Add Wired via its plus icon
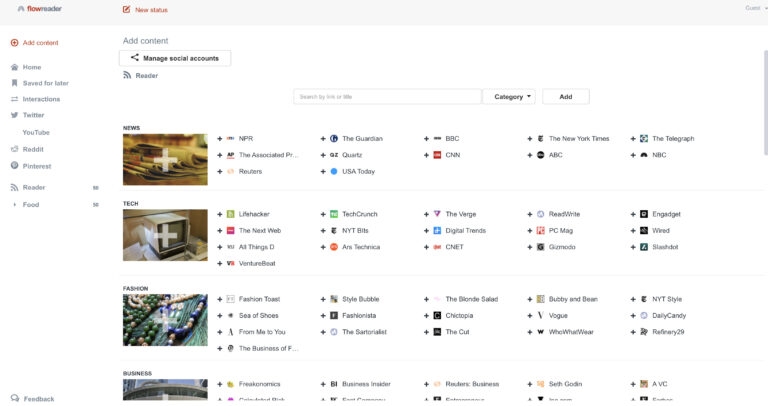Image resolution: width=768 pixels, height=406 pixels. coord(633,230)
